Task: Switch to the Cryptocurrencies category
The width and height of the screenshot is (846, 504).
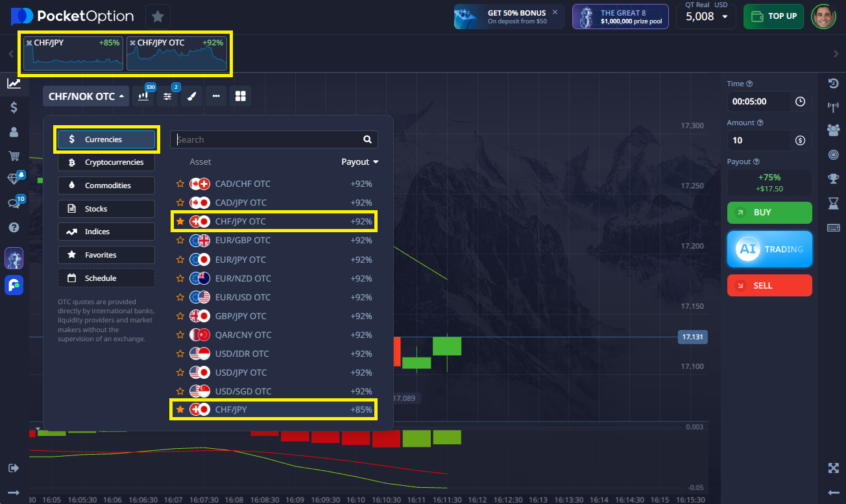Action: [x=106, y=162]
